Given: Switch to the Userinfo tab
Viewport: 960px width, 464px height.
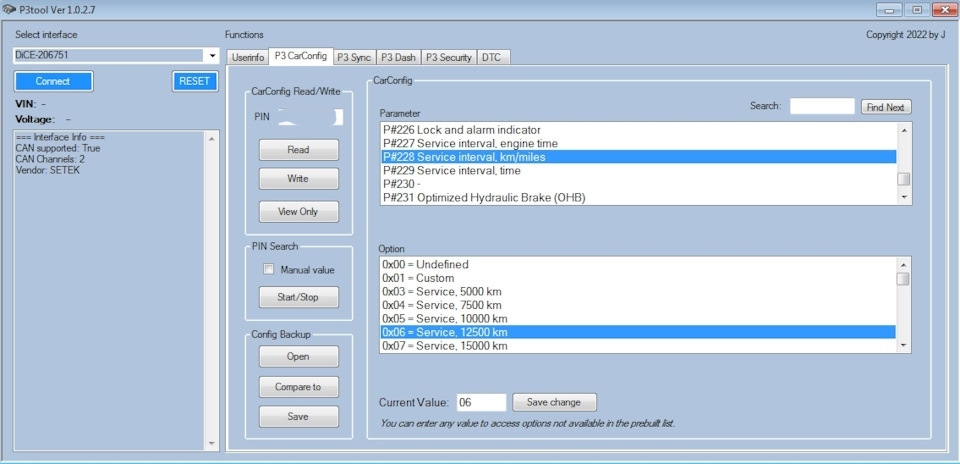Looking at the screenshot, I should tap(247, 58).
